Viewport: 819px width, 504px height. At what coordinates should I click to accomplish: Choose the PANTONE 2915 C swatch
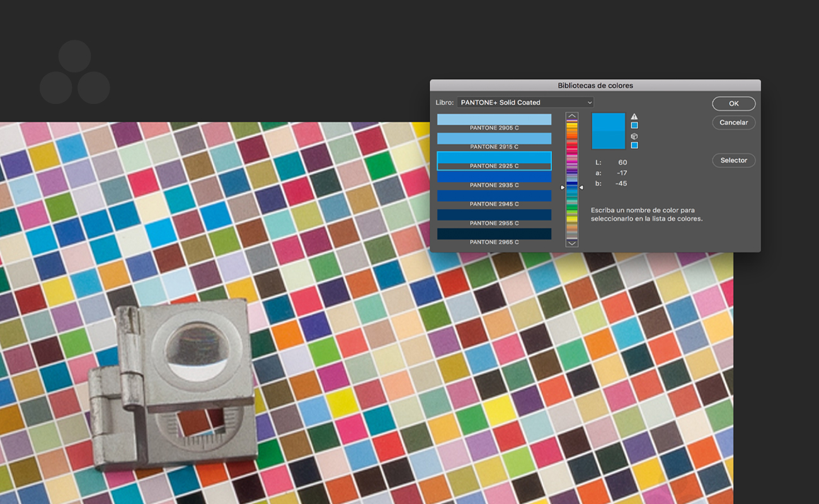pos(494,140)
